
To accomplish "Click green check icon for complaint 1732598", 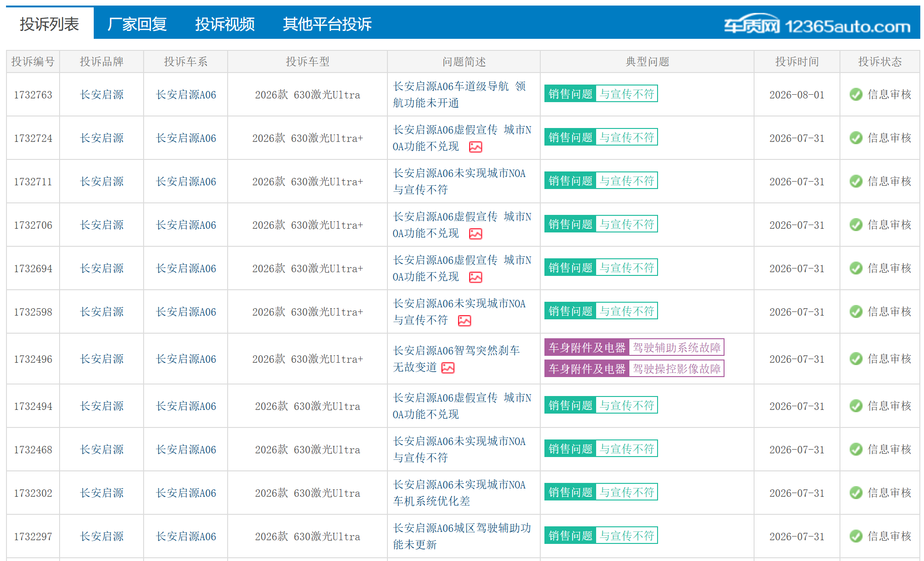I will point(856,311).
